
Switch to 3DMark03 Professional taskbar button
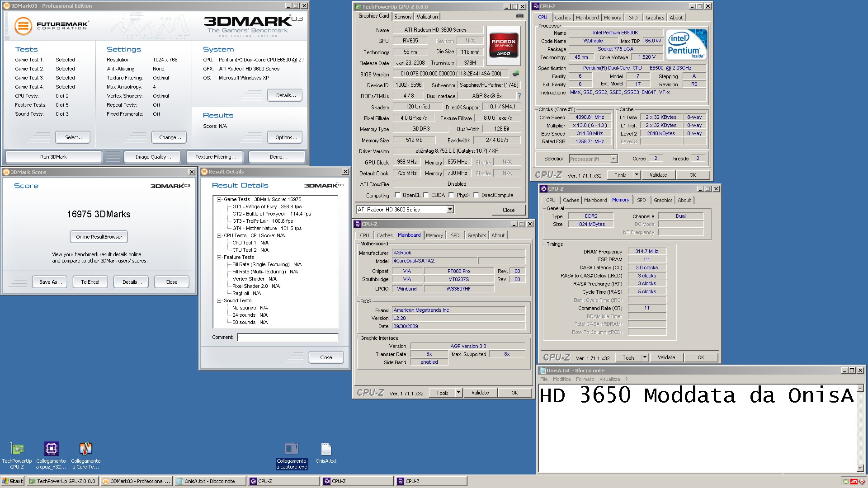[x=136, y=481]
